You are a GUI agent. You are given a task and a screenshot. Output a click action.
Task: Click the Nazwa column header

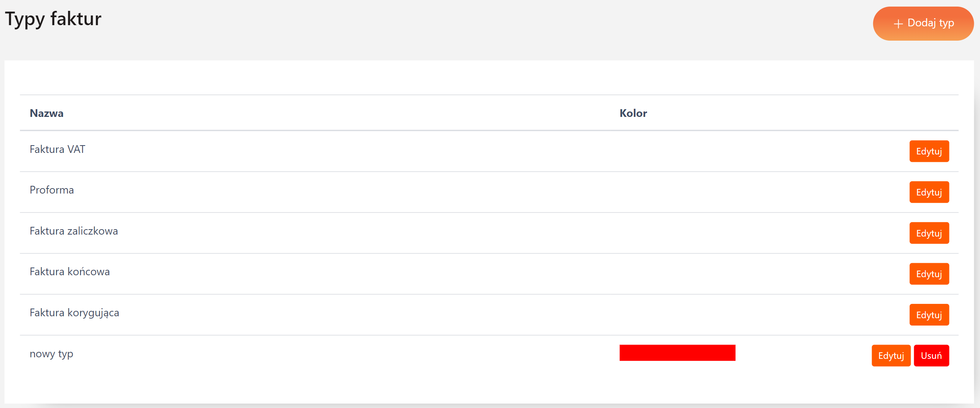(x=46, y=113)
